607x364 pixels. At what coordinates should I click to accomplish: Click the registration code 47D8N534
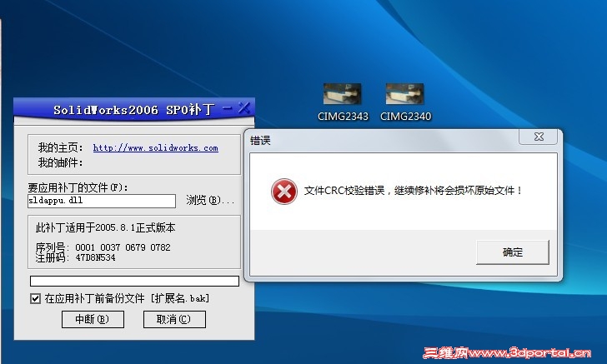95,257
